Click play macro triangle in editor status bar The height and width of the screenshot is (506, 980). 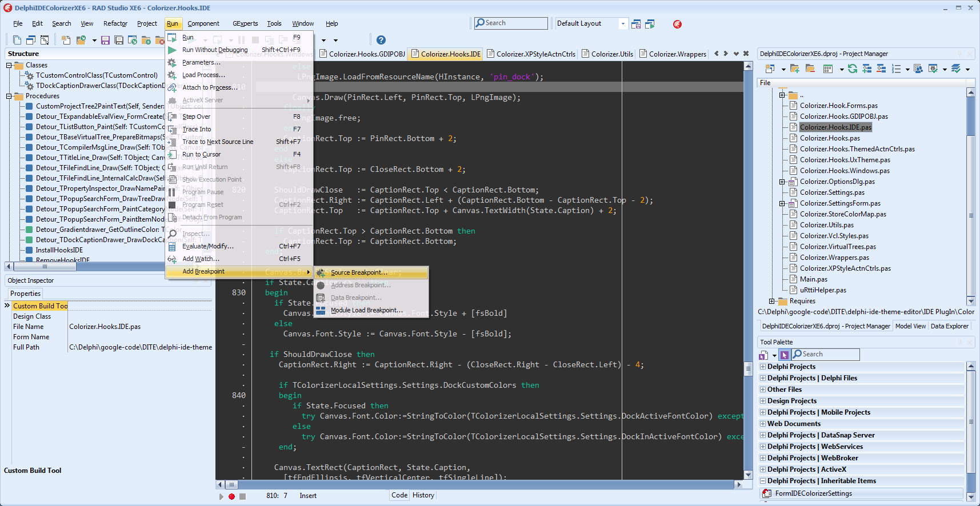(222, 496)
